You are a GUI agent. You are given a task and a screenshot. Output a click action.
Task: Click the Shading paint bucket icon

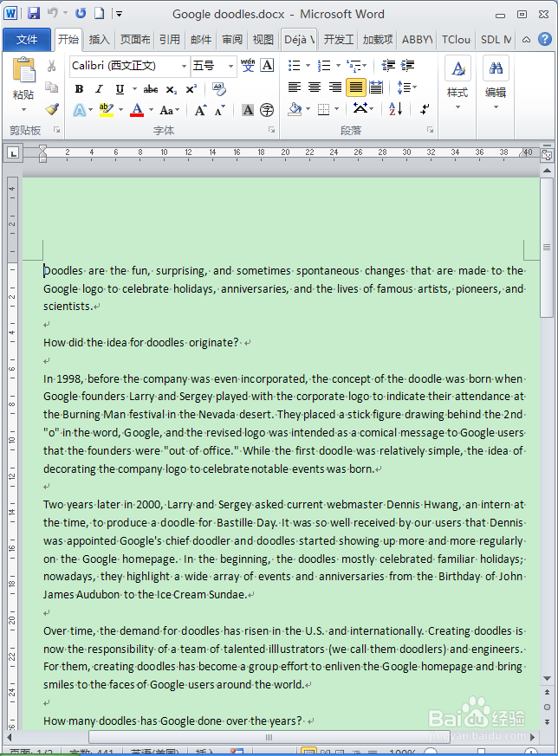coord(295,109)
